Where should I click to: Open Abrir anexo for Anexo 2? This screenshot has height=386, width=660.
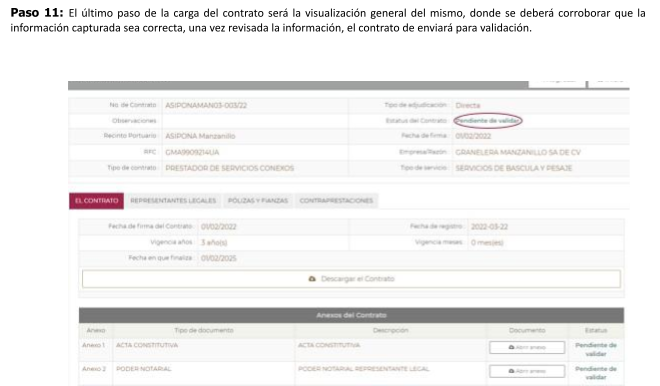(x=527, y=371)
